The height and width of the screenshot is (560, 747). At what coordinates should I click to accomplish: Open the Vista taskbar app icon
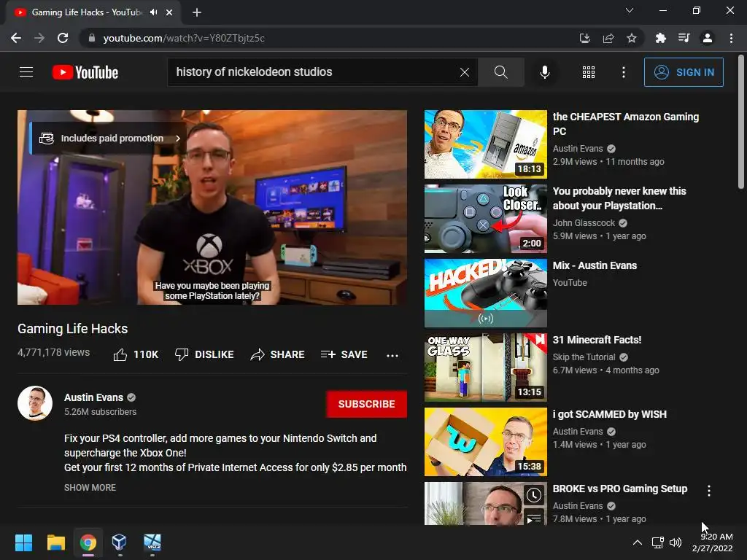[x=152, y=542]
